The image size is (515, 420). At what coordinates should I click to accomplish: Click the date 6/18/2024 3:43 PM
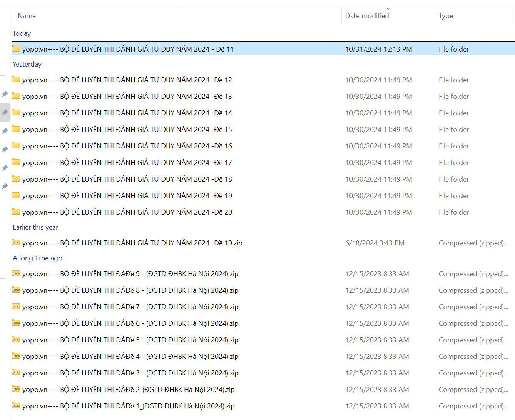pos(375,243)
